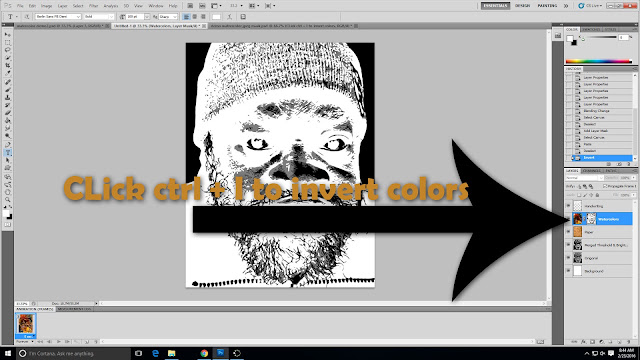The width and height of the screenshot is (640, 360).
Task: Show more workspaces with the double chevron
Action: click(566, 6)
